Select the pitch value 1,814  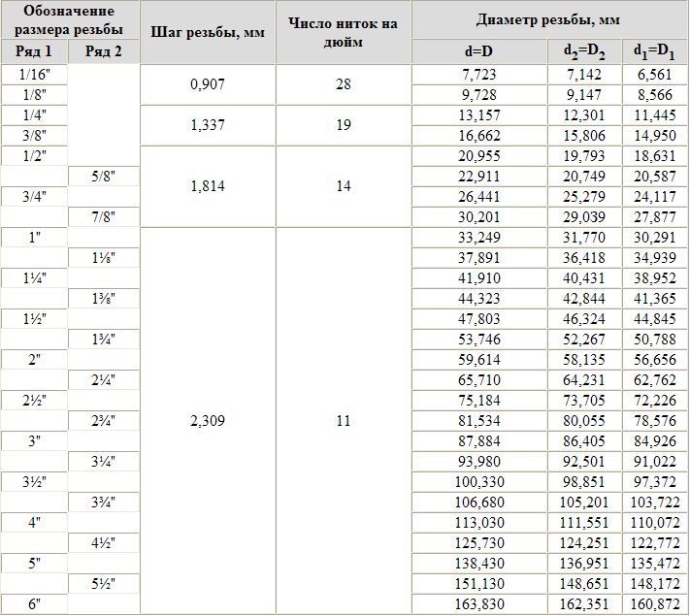pyautogui.click(x=208, y=186)
